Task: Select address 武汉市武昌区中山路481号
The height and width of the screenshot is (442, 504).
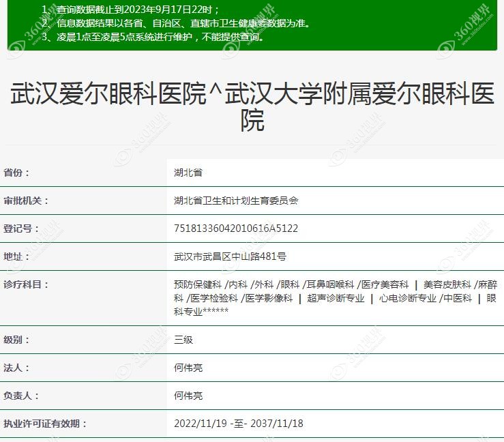Action: click(x=230, y=256)
